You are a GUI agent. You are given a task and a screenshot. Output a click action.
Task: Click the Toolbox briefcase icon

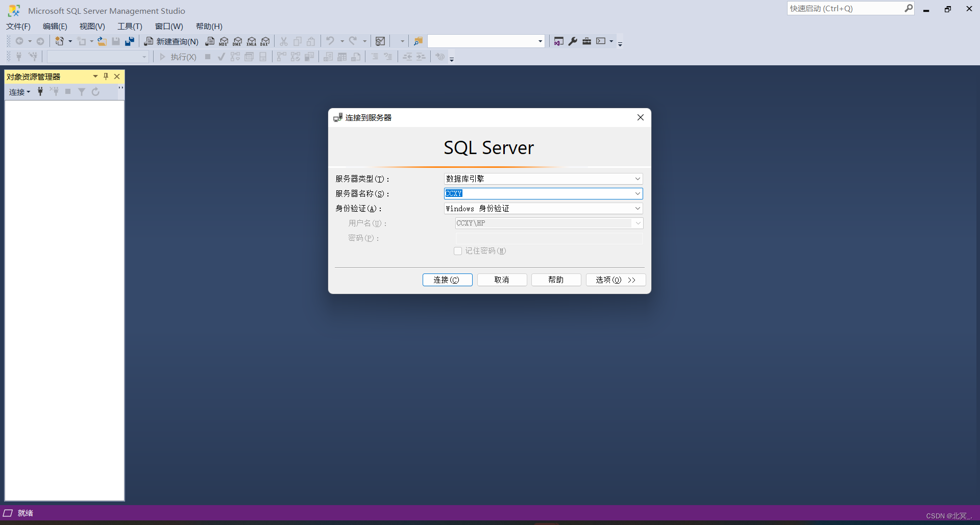[x=587, y=41]
